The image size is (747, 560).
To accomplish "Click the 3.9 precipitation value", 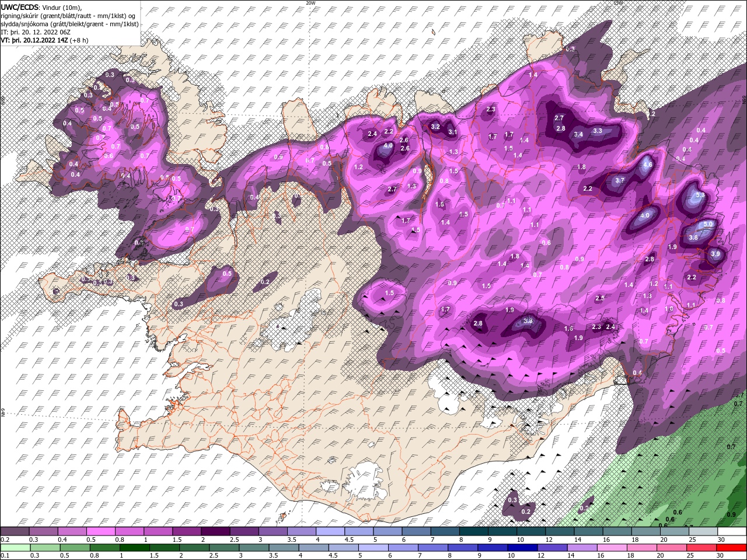I will (716, 254).
